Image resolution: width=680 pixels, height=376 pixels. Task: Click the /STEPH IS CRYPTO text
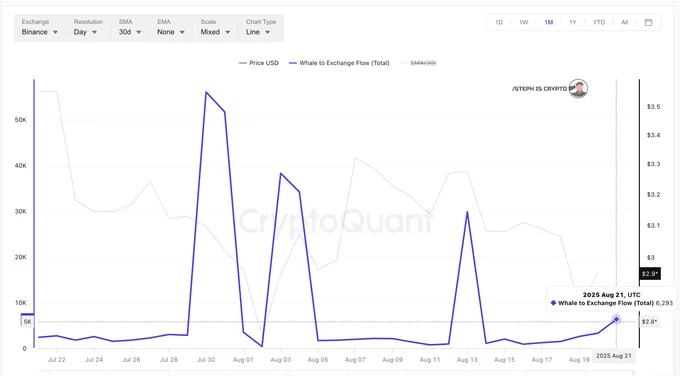coord(539,88)
